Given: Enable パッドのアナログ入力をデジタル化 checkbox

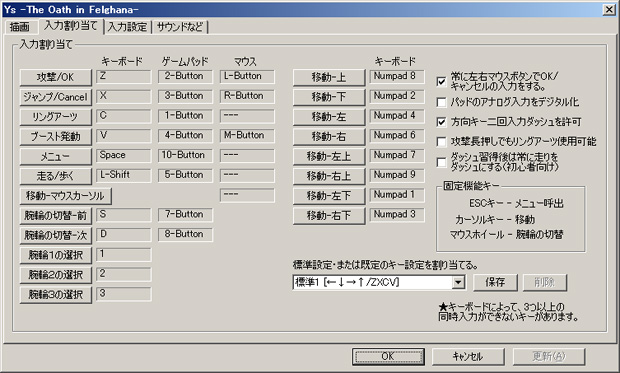Looking at the screenshot, I should [441, 102].
